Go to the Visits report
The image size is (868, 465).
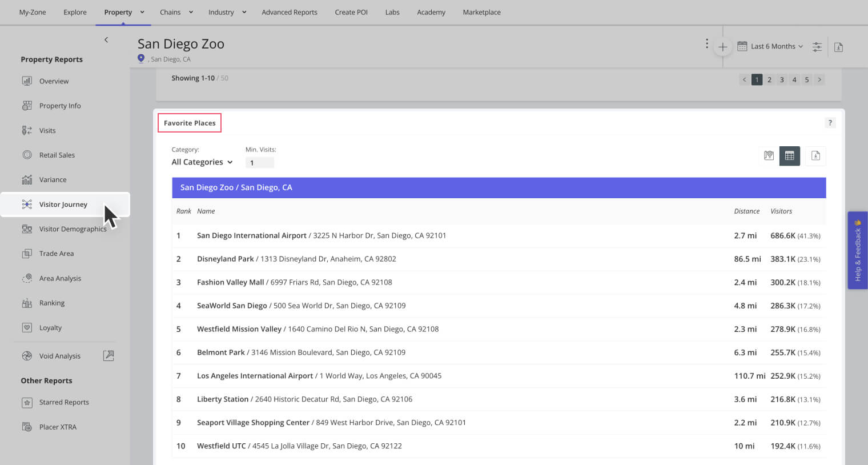[47, 130]
